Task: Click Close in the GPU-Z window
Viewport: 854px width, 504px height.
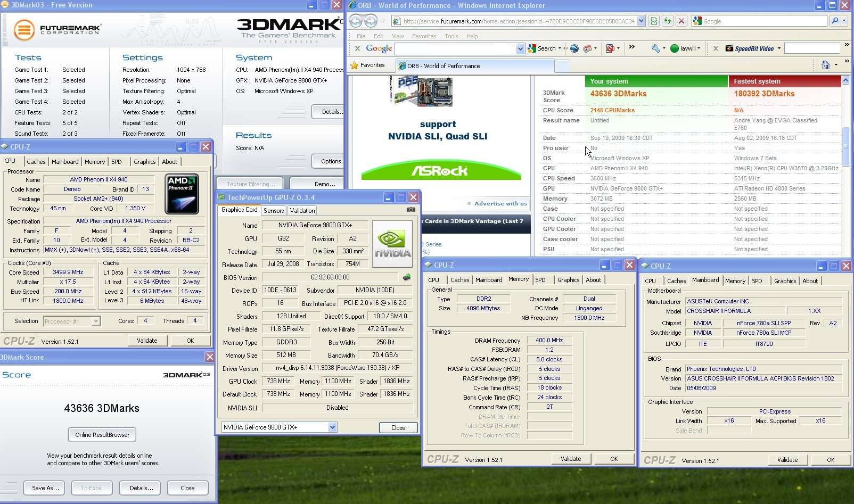Action: (x=398, y=427)
